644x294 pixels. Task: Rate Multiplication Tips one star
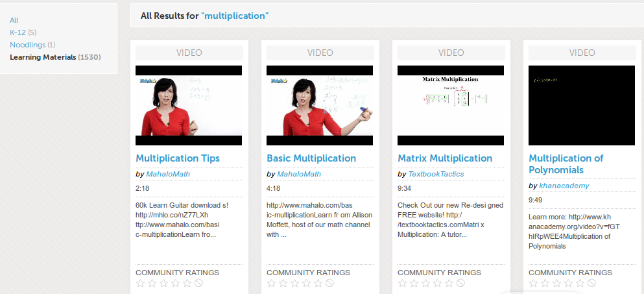(x=141, y=283)
